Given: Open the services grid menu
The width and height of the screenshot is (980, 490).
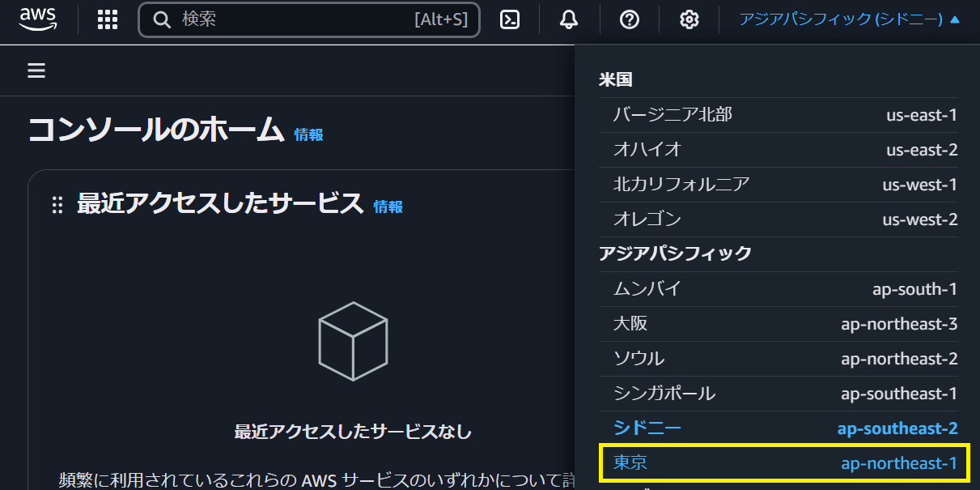Looking at the screenshot, I should click(x=108, y=20).
